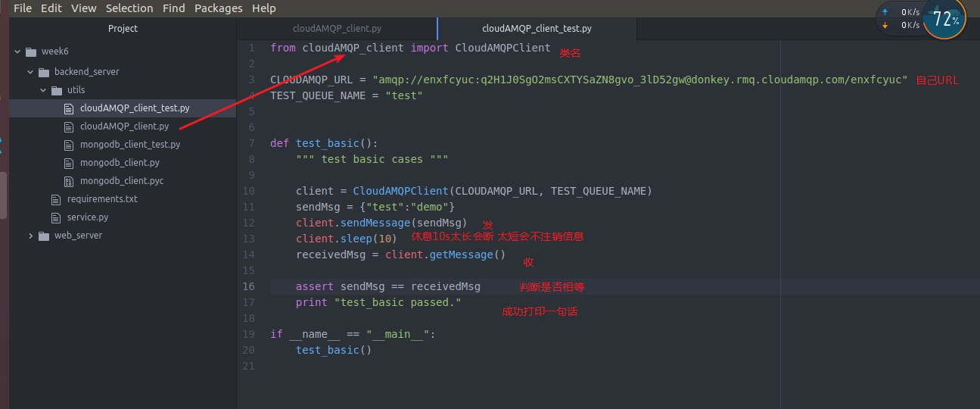Click the print "test_basic passed." line
This screenshot has height=409, width=980.
click(x=378, y=302)
